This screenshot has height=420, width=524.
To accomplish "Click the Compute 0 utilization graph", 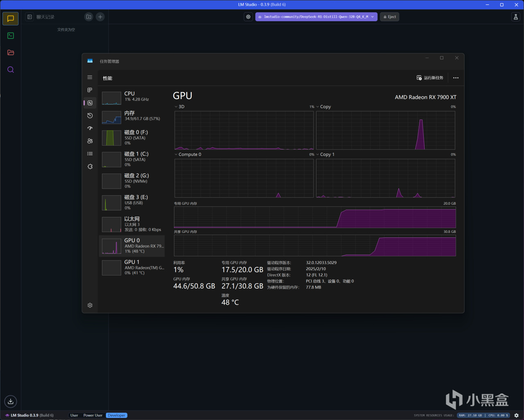I will [x=244, y=178].
